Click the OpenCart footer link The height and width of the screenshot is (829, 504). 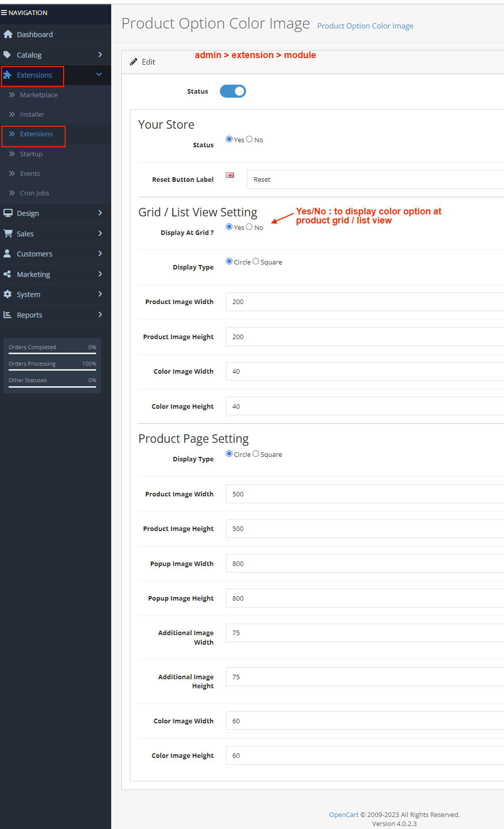[x=343, y=814]
